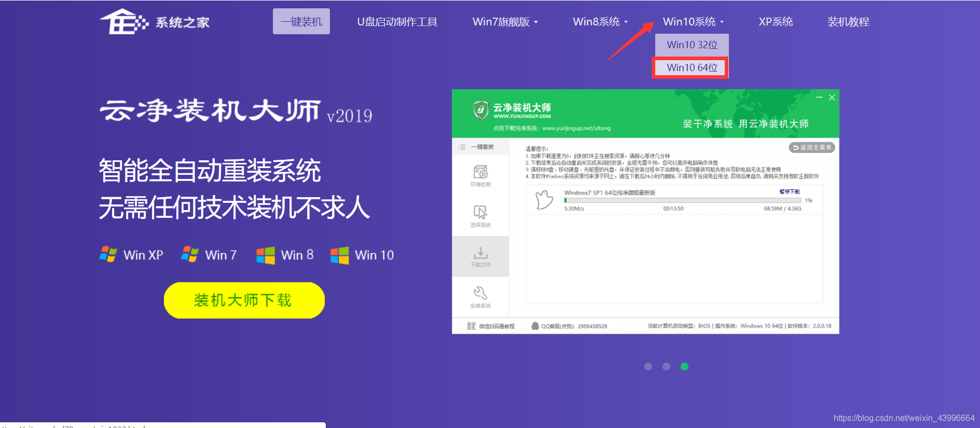The image size is (980, 428).
Task: Go to the second carousel slide dot
Action: pyautogui.click(x=666, y=366)
